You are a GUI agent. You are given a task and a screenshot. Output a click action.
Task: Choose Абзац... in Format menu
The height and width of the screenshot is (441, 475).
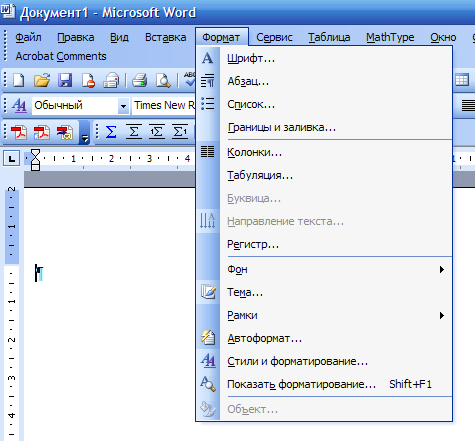[324, 81]
